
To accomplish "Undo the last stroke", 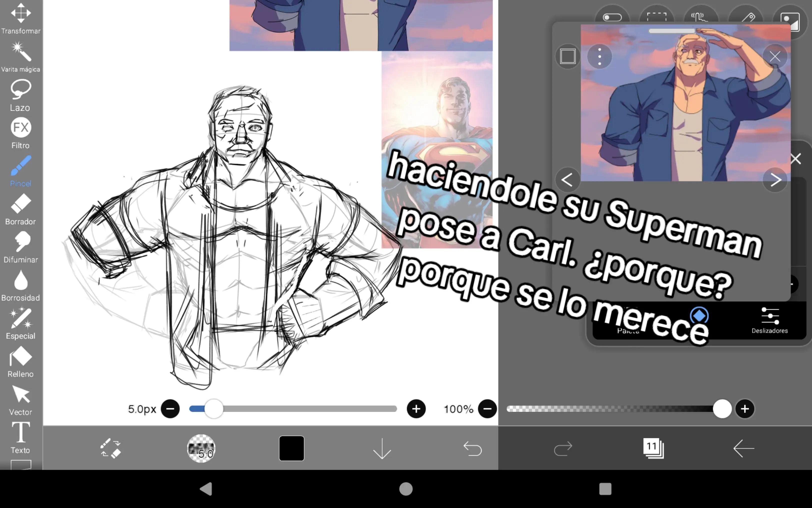I will [473, 448].
